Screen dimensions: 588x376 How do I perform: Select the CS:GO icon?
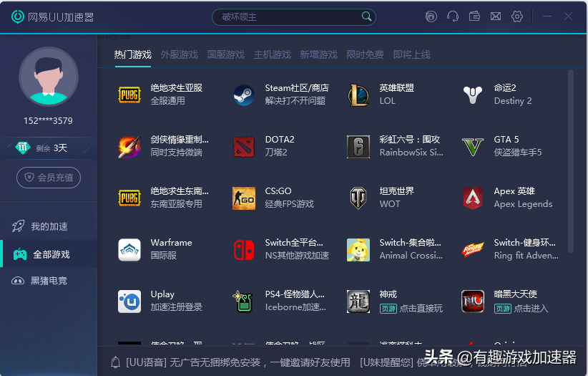tap(244, 198)
